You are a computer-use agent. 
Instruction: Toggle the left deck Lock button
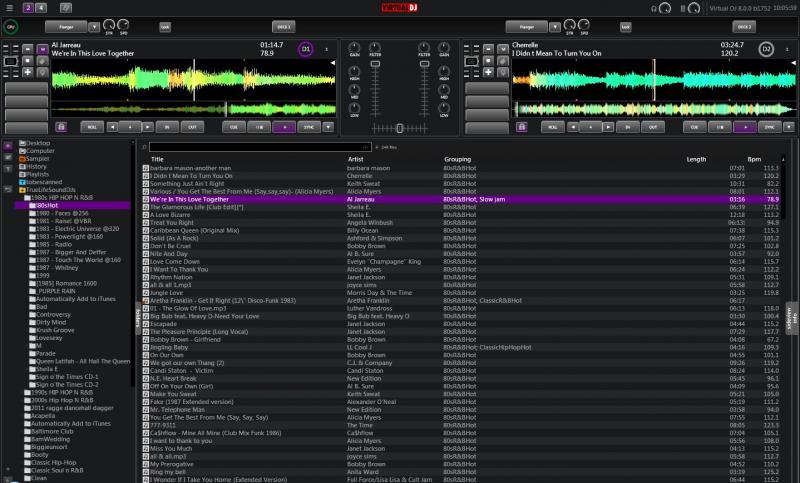[x=165, y=27]
